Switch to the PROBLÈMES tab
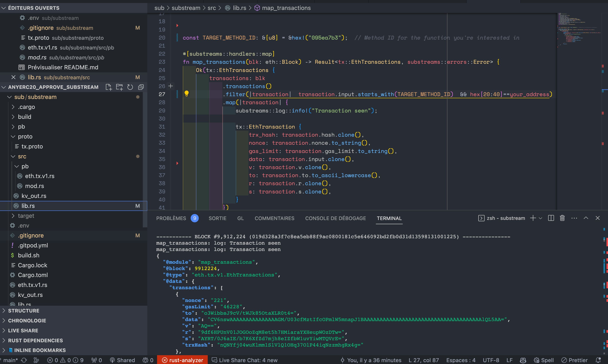 [x=171, y=218]
